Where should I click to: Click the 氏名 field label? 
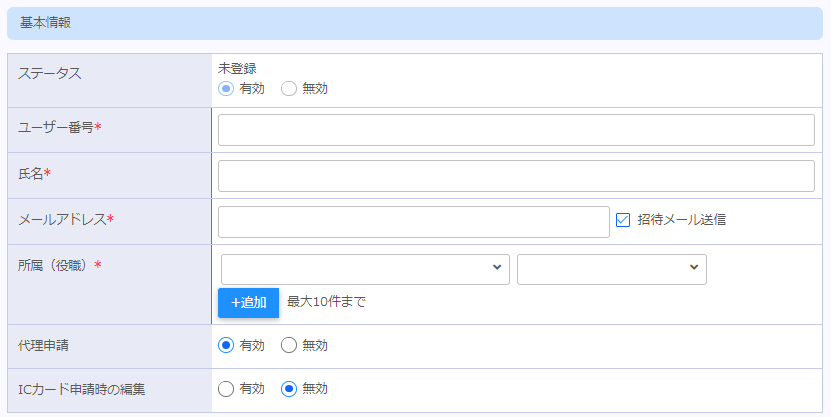pos(31,173)
